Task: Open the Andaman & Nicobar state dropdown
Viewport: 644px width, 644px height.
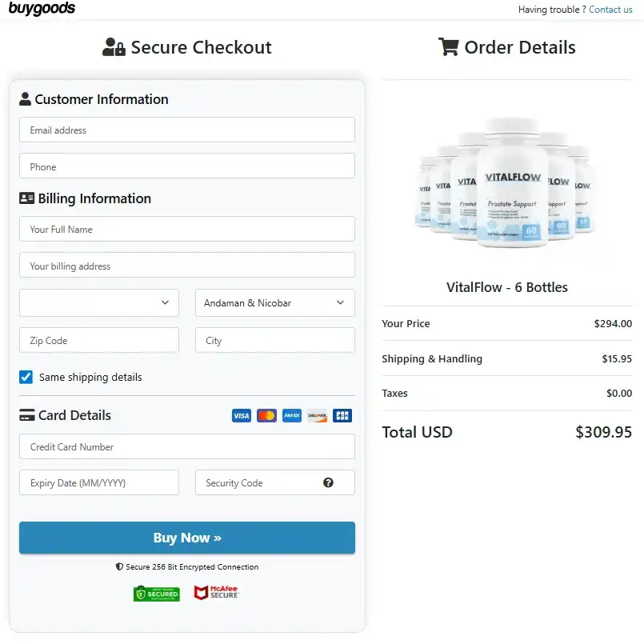Action: coord(275,302)
